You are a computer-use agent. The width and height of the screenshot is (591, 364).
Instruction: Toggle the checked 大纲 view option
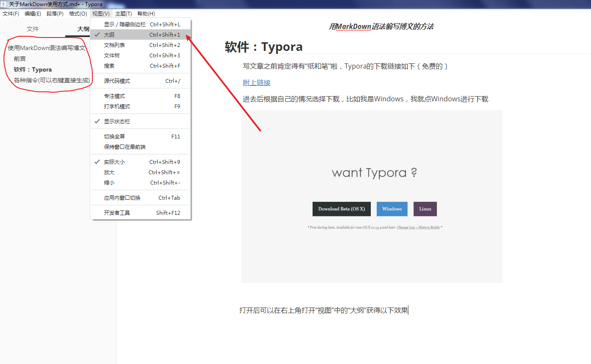pyautogui.click(x=140, y=35)
